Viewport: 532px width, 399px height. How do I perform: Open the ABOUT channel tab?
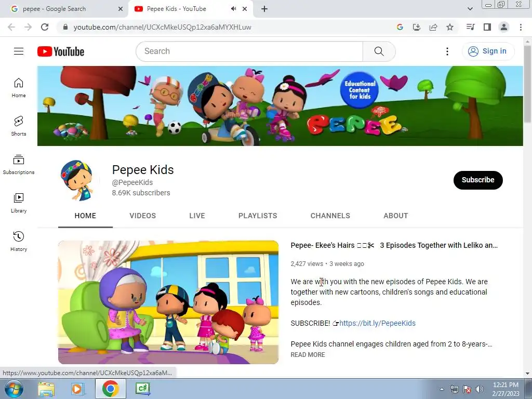point(395,216)
